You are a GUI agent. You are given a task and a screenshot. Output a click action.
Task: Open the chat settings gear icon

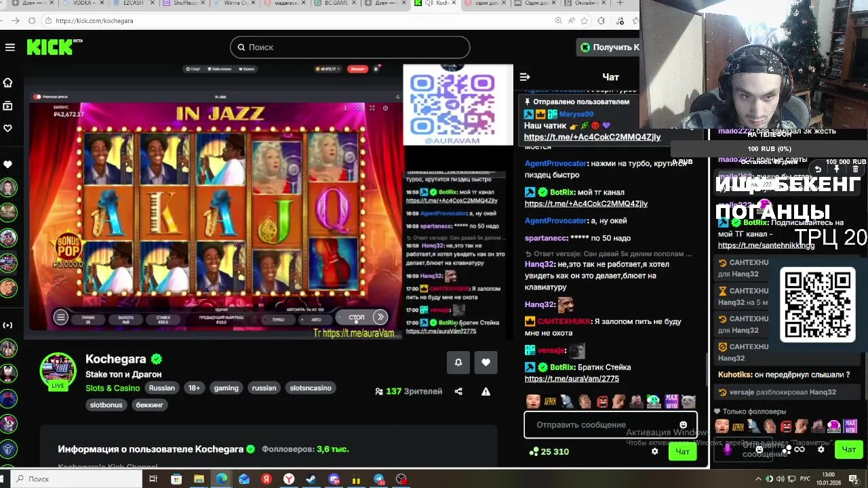(654, 451)
